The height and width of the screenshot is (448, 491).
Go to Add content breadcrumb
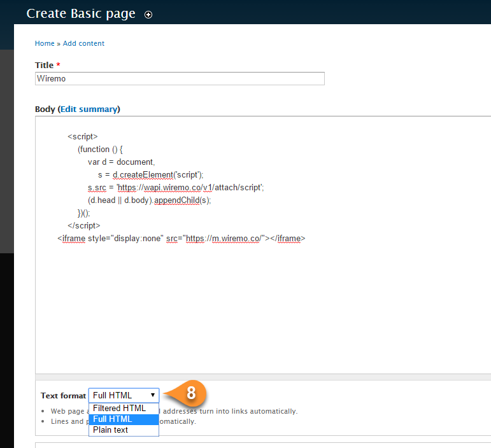click(x=83, y=43)
